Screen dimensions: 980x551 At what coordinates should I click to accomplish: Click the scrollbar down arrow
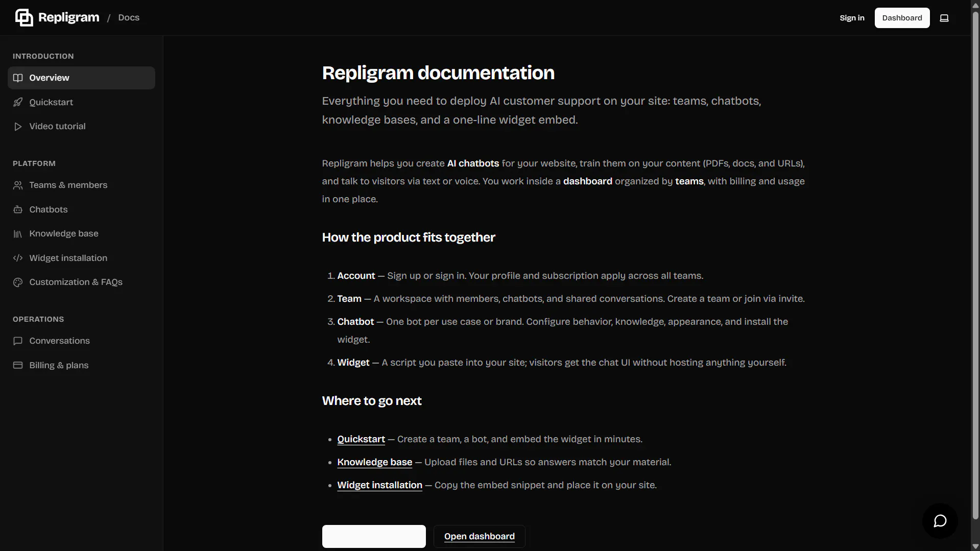pyautogui.click(x=975, y=546)
